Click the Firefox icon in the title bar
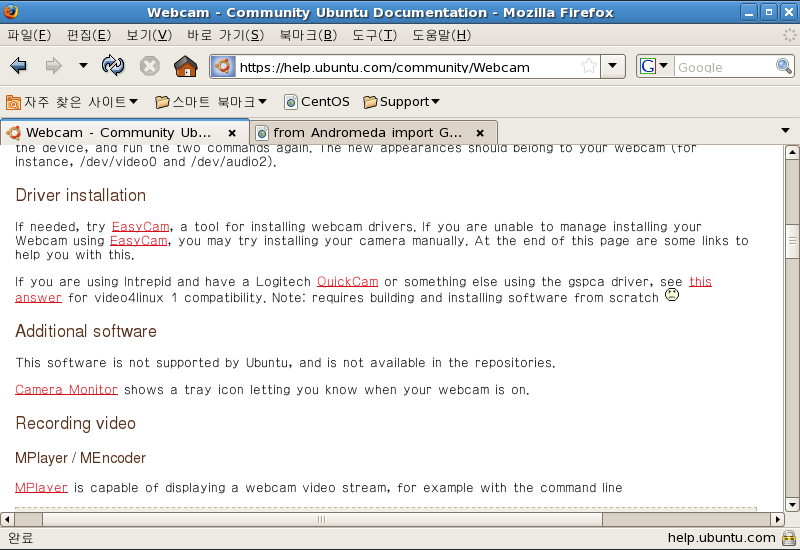 (10, 11)
